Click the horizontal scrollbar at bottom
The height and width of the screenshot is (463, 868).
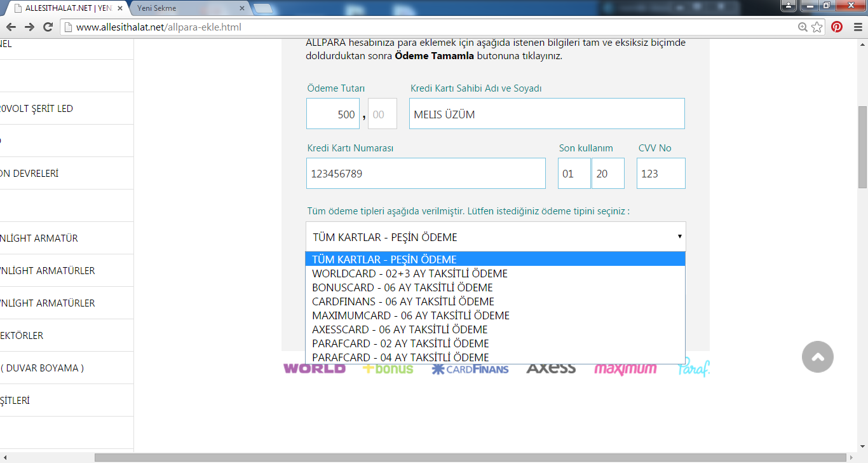470,457
